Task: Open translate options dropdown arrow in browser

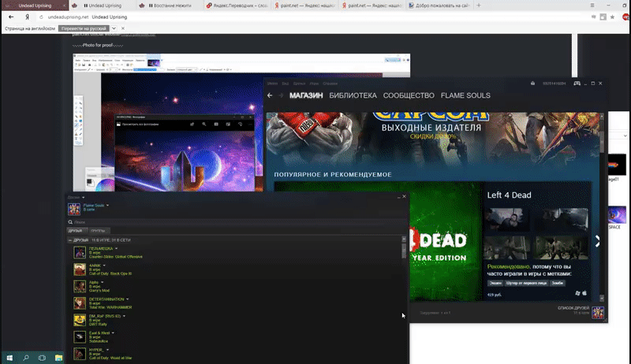Action: (x=114, y=28)
